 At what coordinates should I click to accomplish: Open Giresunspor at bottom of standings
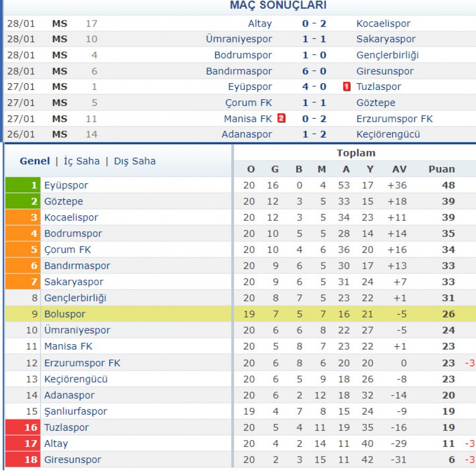[x=73, y=459]
